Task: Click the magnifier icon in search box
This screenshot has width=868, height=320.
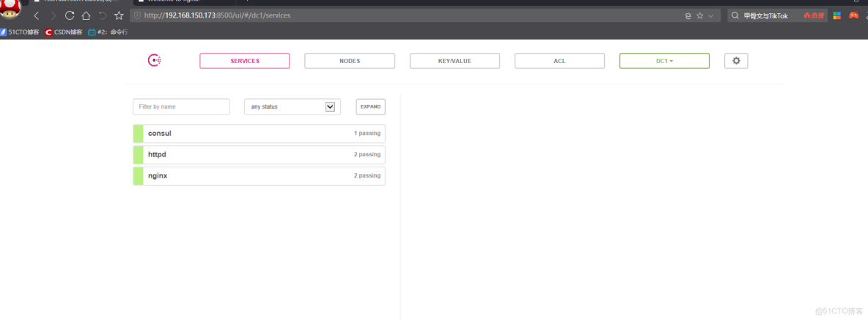Action: click(x=735, y=15)
